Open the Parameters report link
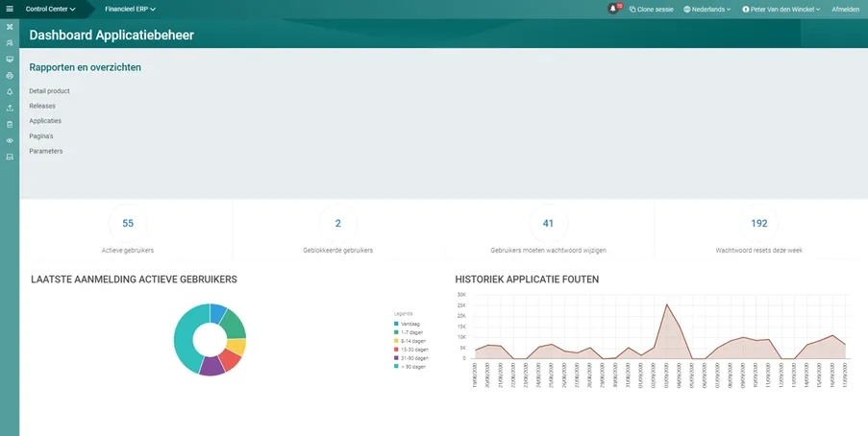 46,151
